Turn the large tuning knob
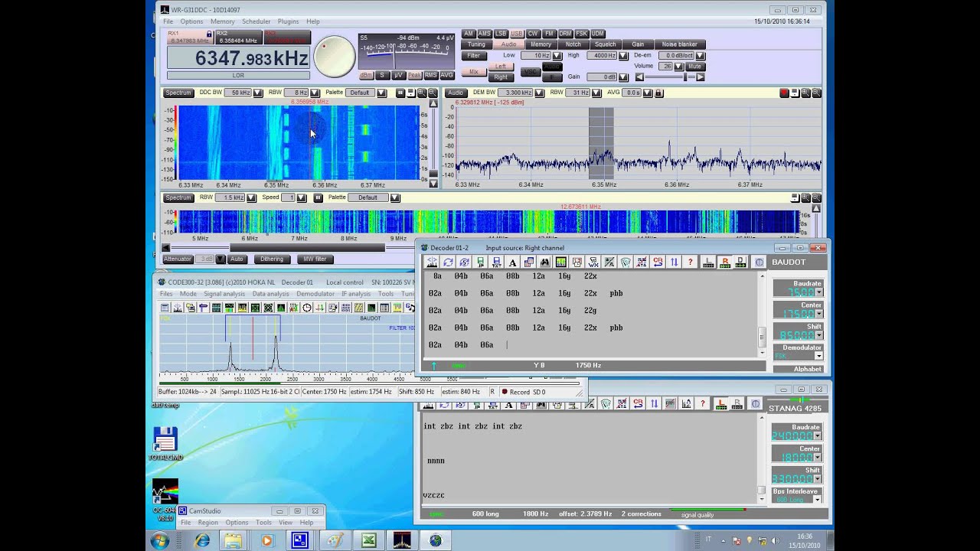The width and height of the screenshot is (980, 551). (x=335, y=57)
